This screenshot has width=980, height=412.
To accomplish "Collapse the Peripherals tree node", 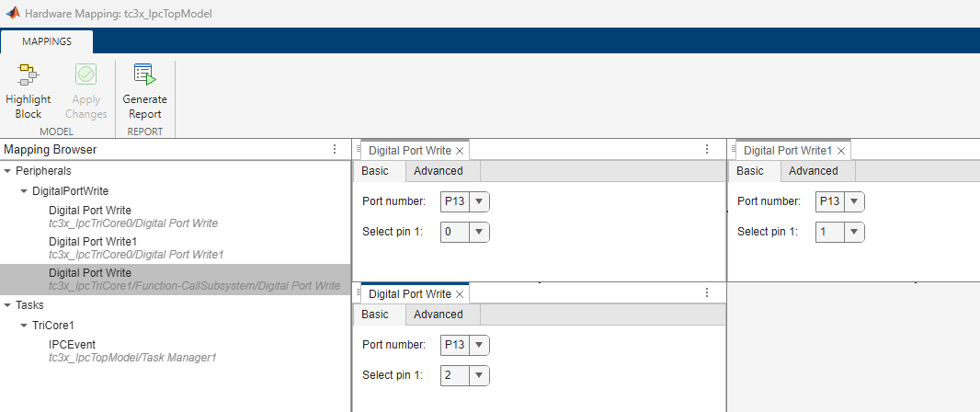I will point(7,171).
